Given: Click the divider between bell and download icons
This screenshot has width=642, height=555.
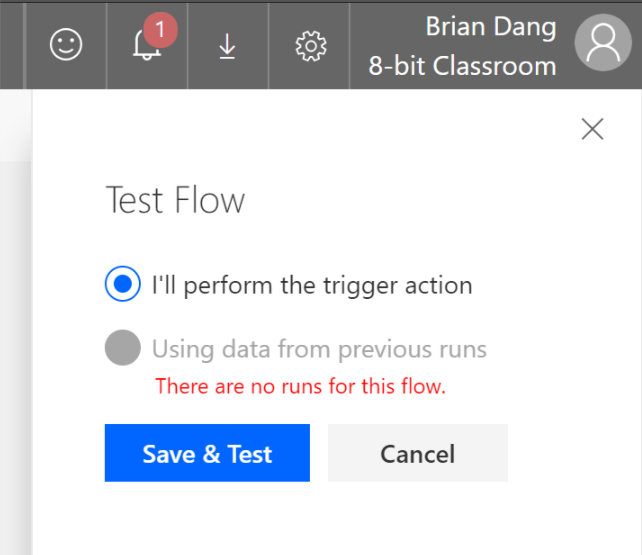Looking at the screenshot, I should pos(188,45).
